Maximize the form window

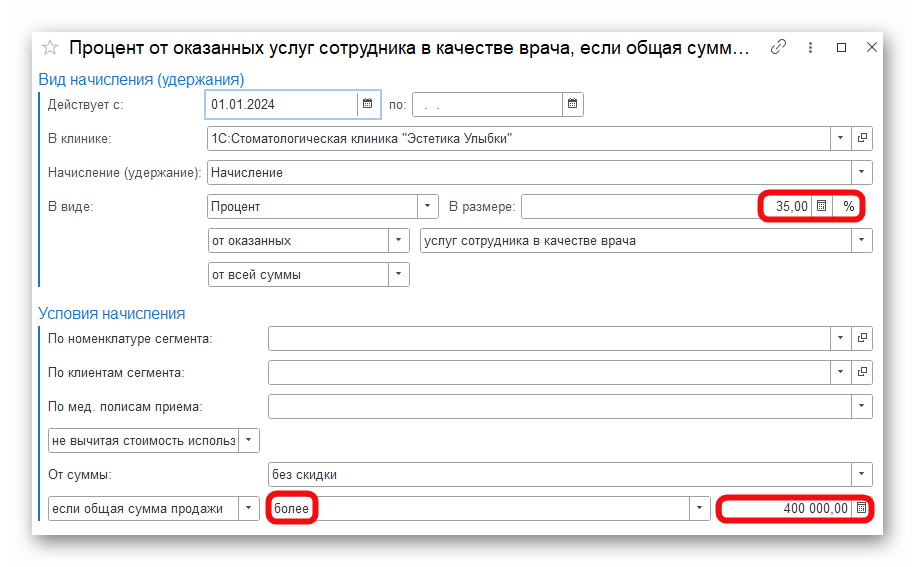(x=841, y=47)
